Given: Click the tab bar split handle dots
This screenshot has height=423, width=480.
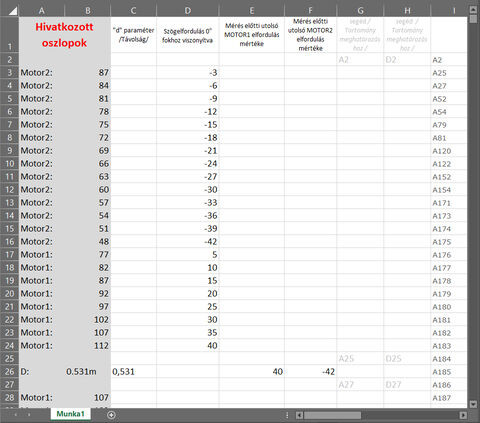Looking at the screenshot, I should 287,415.
